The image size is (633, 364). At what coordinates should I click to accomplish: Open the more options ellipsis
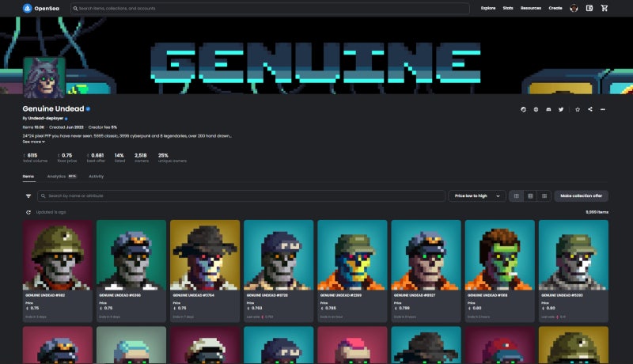click(603, 109)
